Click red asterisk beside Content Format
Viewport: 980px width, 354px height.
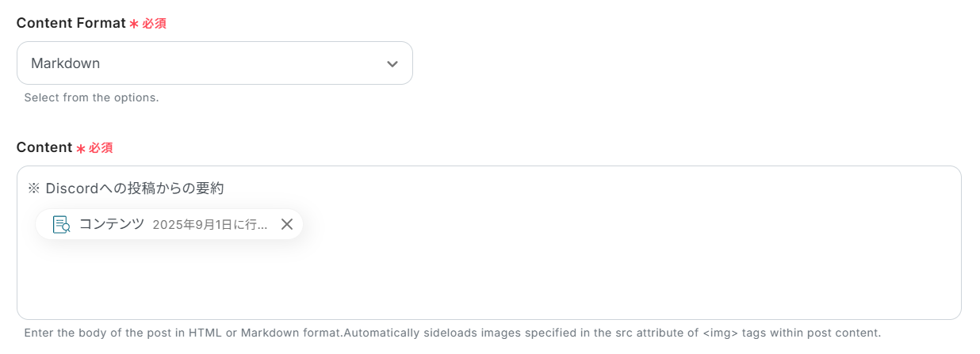(134, 25)
